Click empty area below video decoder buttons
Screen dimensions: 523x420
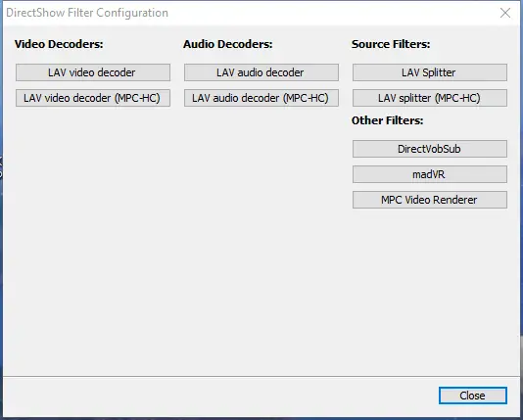(x=93, y=233)
